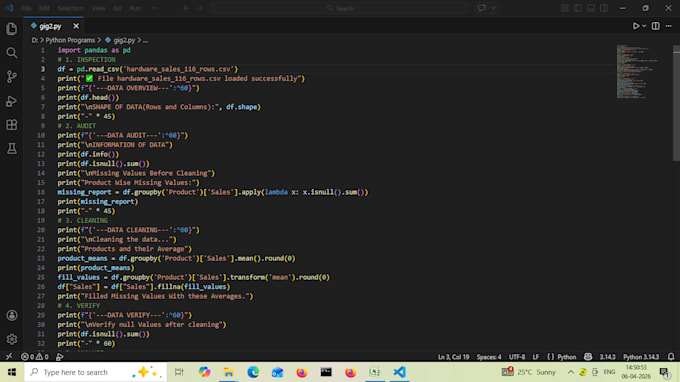
Task: Click the remote window icon in status bar
Action: click(9, 357)
